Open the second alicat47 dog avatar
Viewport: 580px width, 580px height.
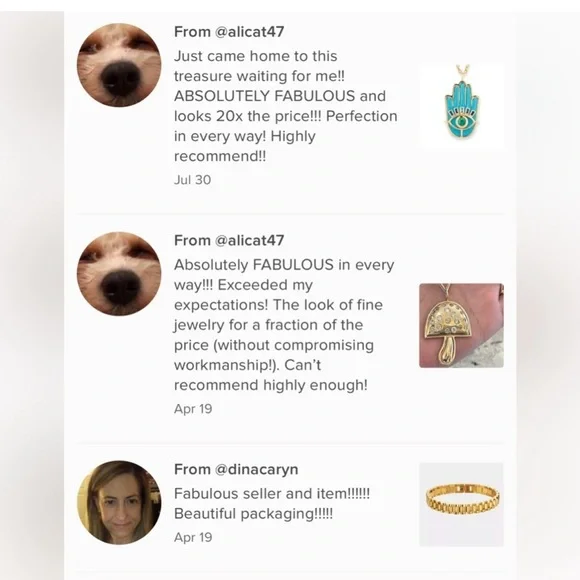click(x=119, y=274)
